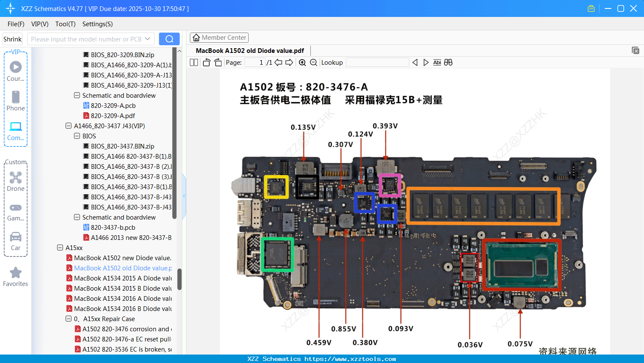This screenshot has height=363, width=644.
Task: Select the MacBook A1502 old Diode value.pdf tab
Action: tap(250, 51)
